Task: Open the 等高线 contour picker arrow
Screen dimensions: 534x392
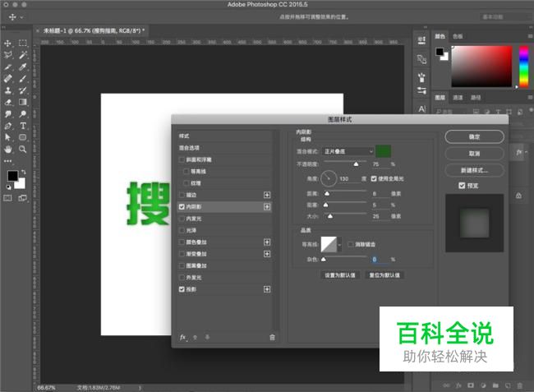Action: pyautogui.click(x=339, y=245)
